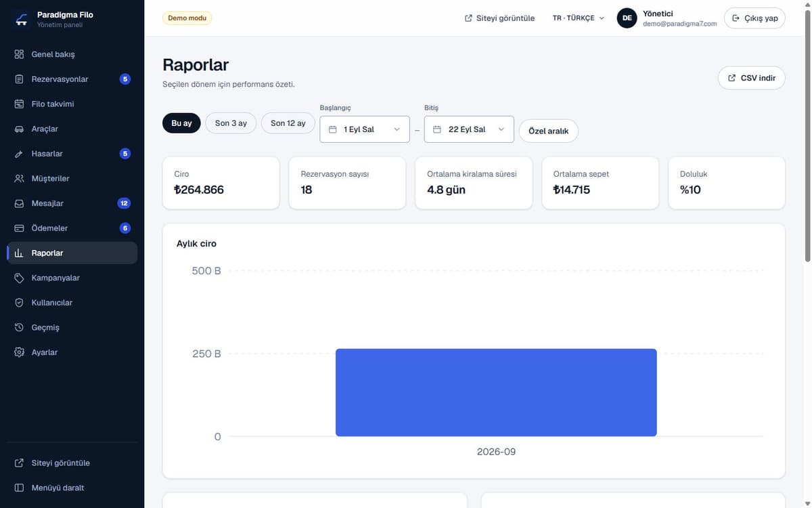This screenshot has height=508, width=812.
Task: Click the Rezervasyon sayısı value 18
Action: [x=307, y=190]
